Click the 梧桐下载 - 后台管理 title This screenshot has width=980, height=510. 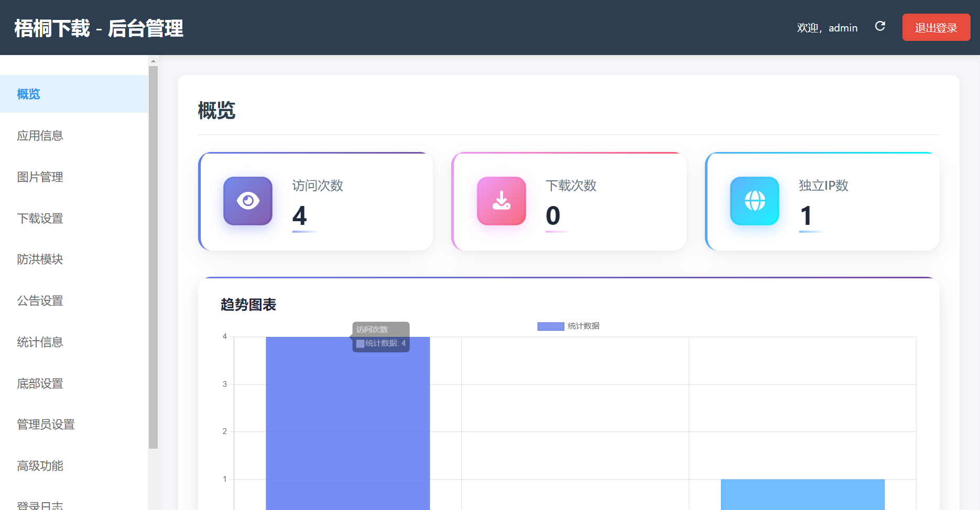pyautogui.click(x=99, y=28)
